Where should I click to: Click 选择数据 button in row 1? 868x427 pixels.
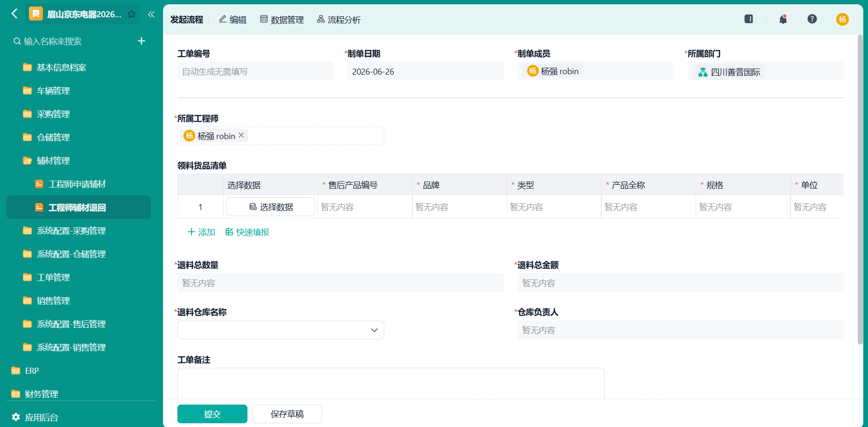(271, 207)
